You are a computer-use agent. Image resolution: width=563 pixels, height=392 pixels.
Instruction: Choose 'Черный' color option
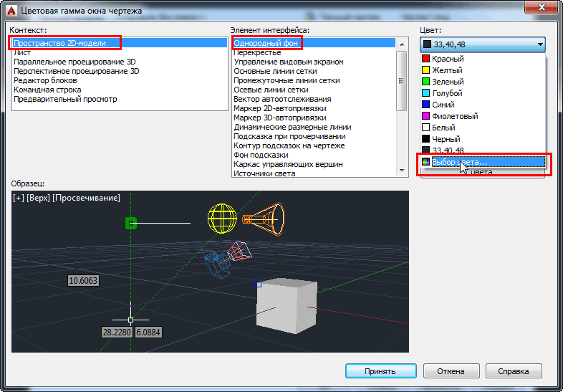(483, 139)
